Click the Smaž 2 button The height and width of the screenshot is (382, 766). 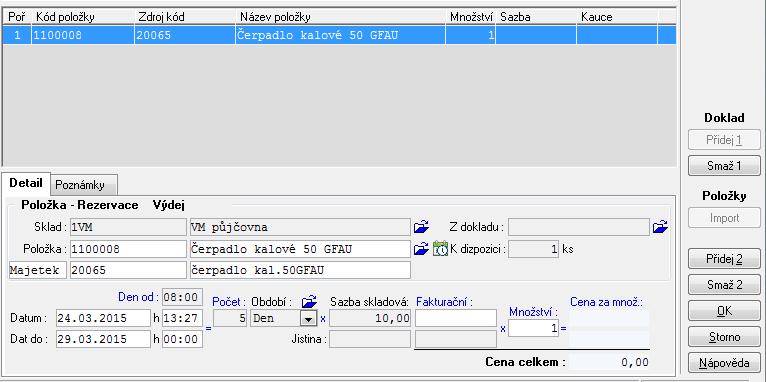pos(724,284)
